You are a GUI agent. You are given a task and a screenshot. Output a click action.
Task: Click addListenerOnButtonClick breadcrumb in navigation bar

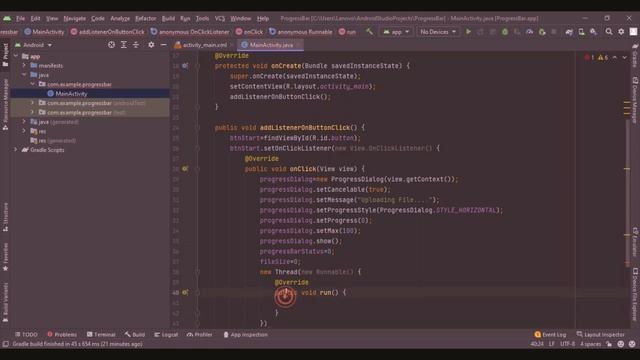(x=108, y=32)
